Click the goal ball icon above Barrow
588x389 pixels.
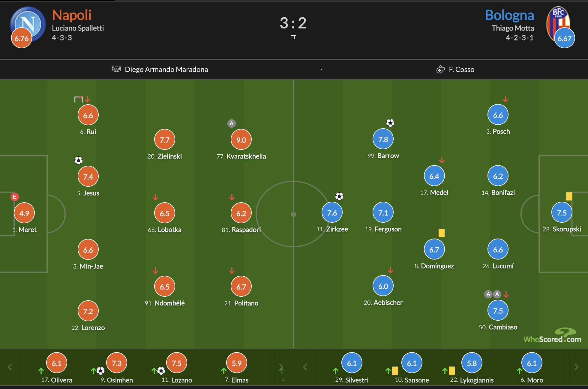[x=390, y=123]
